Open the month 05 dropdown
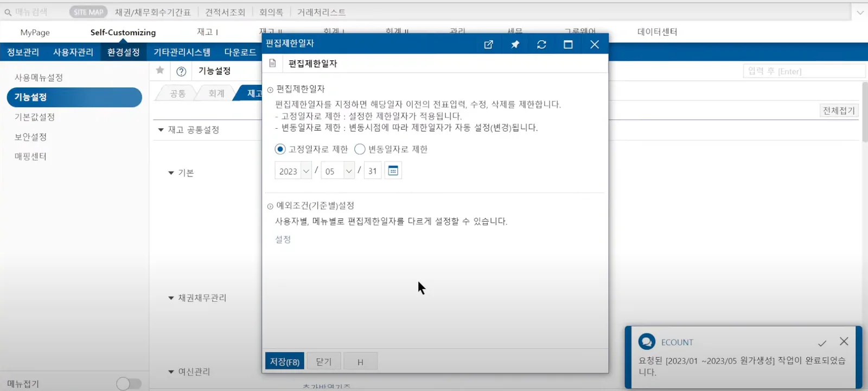This screenshot has height=391, width=868. point(337,171)
